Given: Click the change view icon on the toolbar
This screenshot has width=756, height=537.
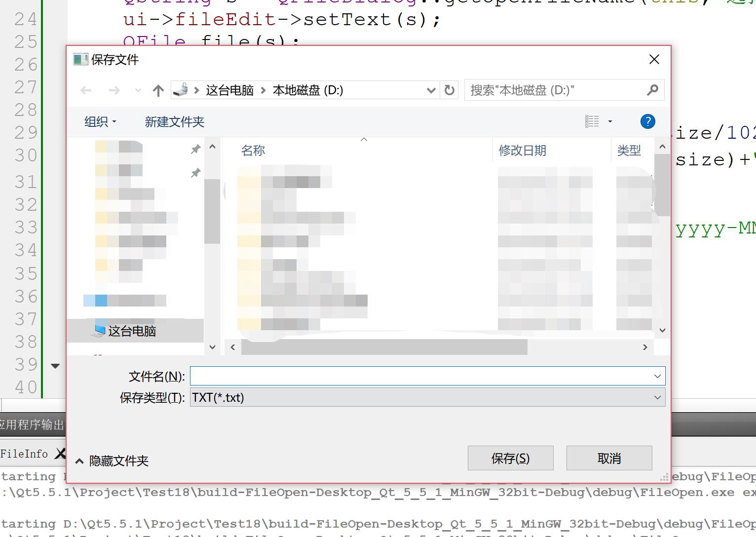Looking at the screenshot, I should coord(592,121).
